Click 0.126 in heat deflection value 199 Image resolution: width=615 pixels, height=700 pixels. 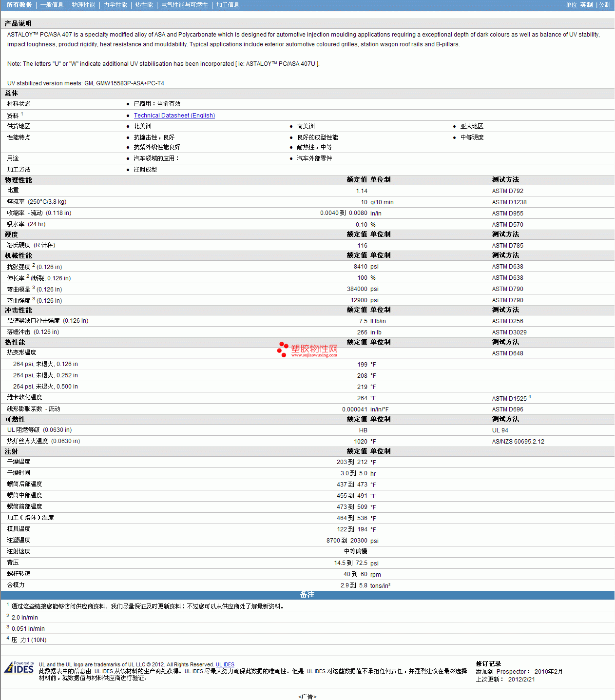(362, 365)
